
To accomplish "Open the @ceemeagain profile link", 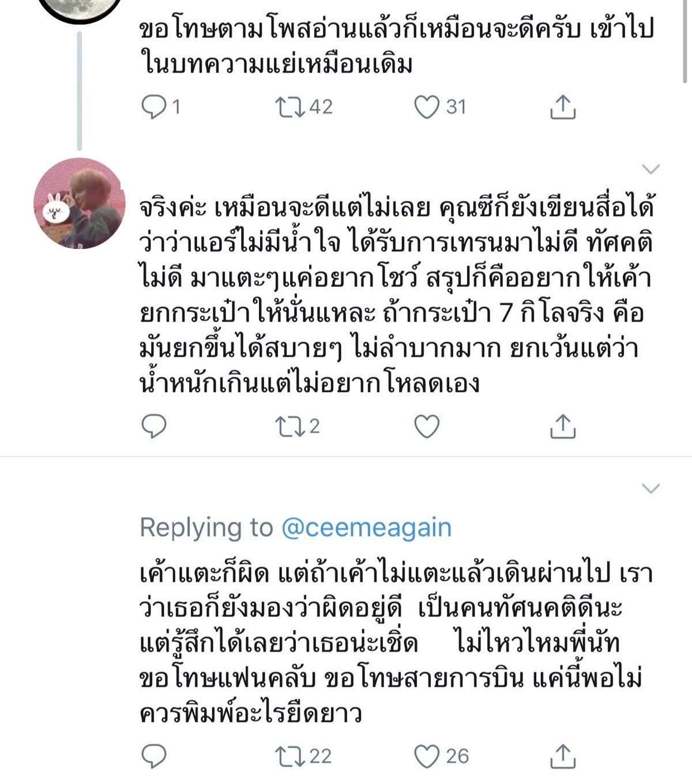I will 365,526.
